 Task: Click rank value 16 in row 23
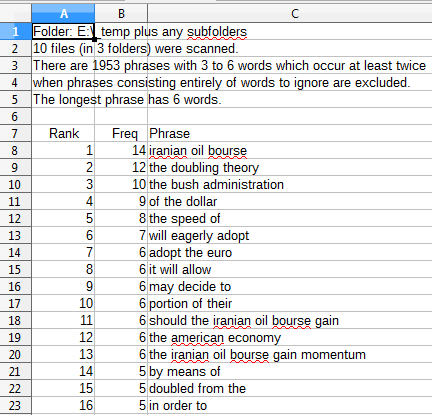(x=63, y=405)
